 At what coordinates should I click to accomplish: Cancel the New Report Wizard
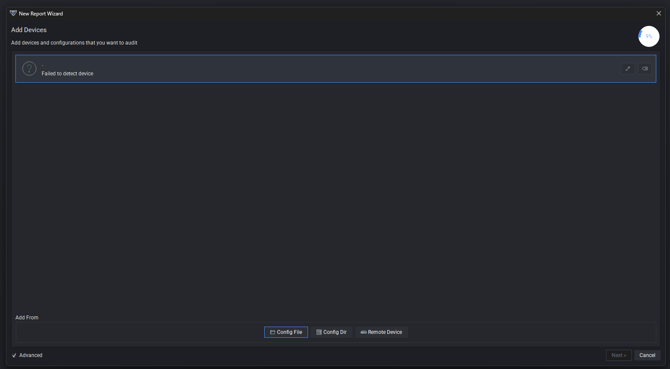click(647, 355)
